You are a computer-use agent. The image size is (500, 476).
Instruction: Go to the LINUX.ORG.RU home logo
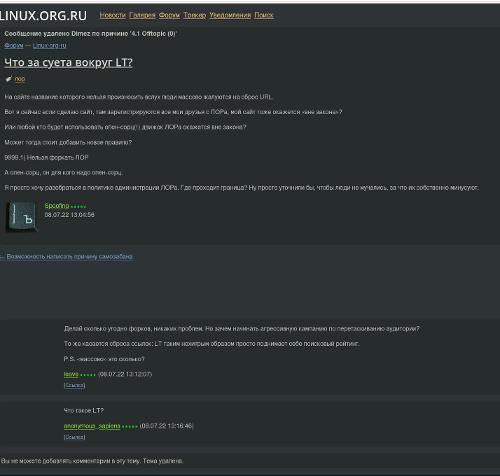click(x=43, y=16)
